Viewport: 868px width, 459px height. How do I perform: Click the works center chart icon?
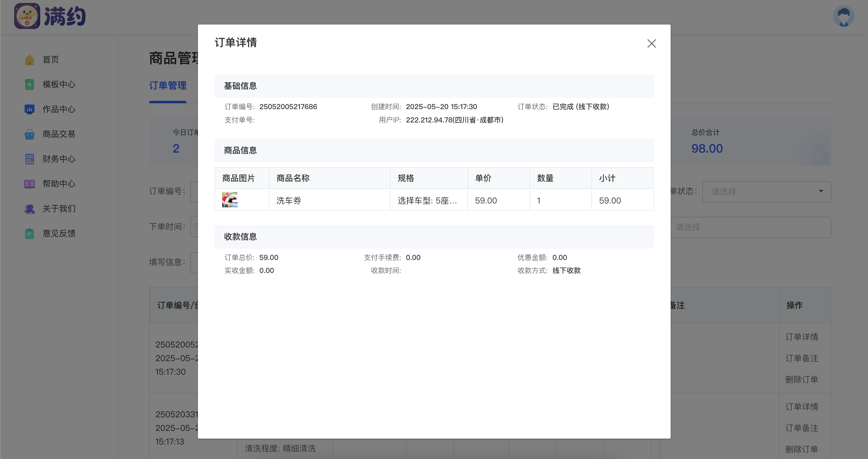[29, 109]
